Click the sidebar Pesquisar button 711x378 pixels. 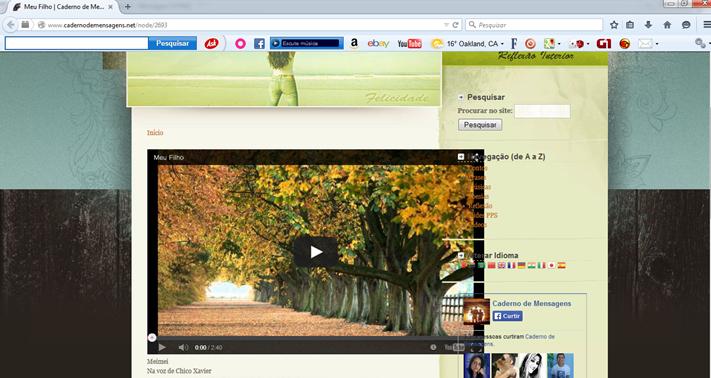[x=480, y=125]
